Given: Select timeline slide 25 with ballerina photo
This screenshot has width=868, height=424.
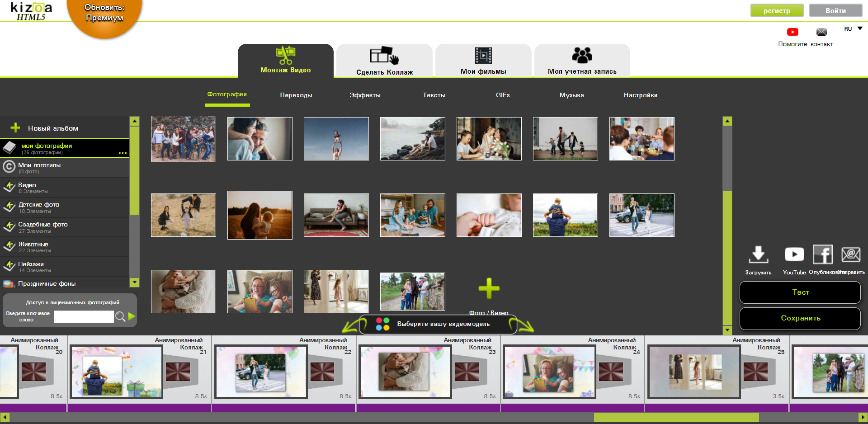Looking at the screenshot, I should pos(694,372).
